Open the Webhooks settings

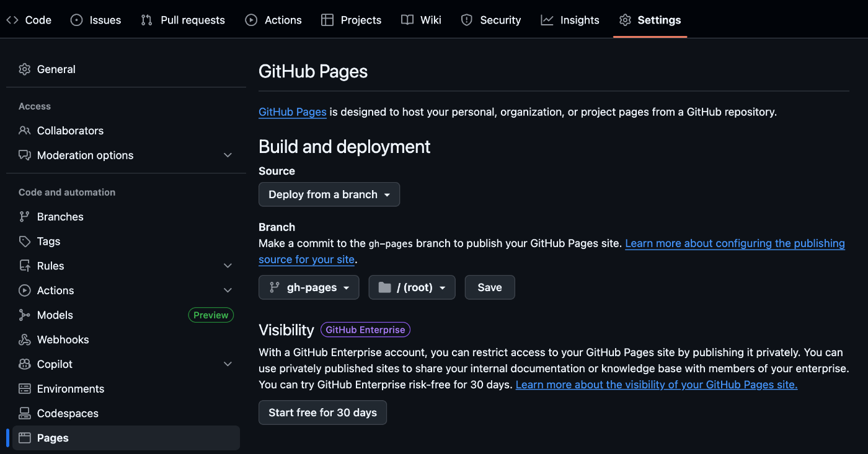click(62, 339)
